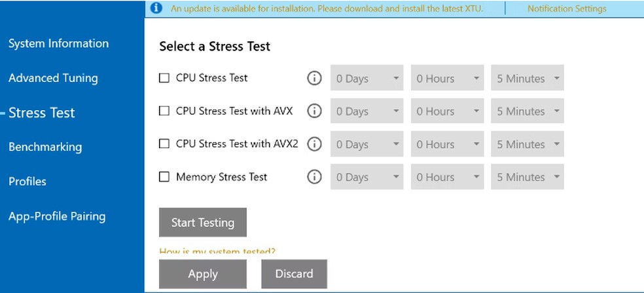Expand Minutes dropdown for the AVX2 test

[x=528, y=144]
